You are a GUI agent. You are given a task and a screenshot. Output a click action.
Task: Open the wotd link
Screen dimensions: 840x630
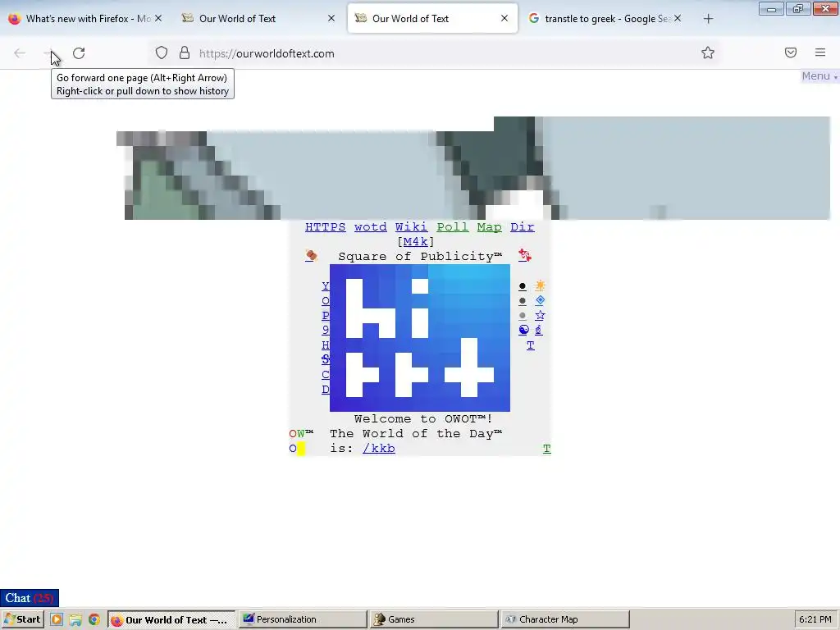coord(370,227)
